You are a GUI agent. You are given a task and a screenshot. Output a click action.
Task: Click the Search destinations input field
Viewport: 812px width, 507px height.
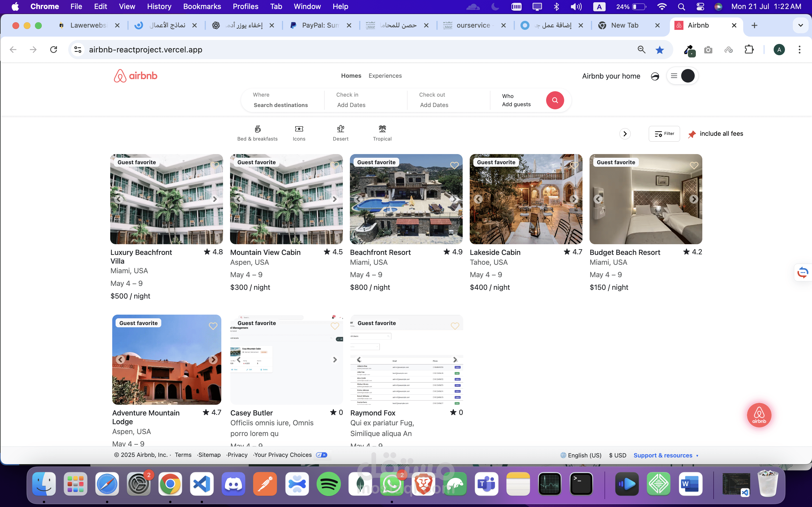[x=281, y=105]
